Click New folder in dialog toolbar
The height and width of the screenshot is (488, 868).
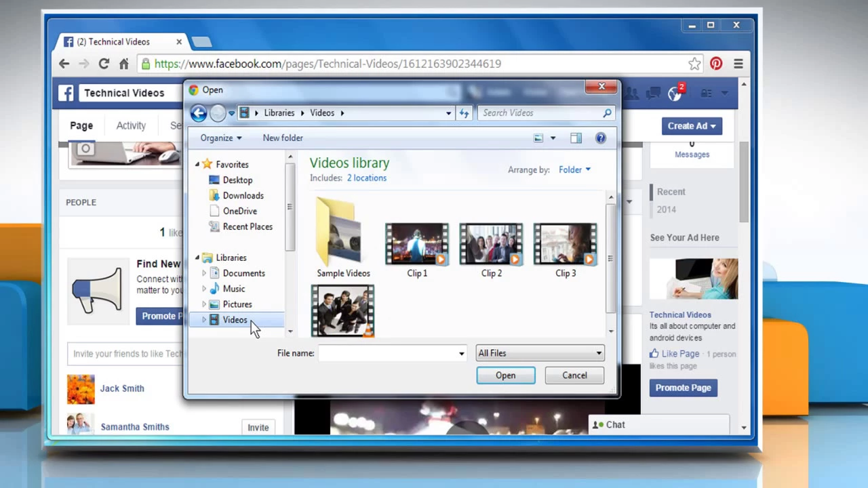coord(283,138)
